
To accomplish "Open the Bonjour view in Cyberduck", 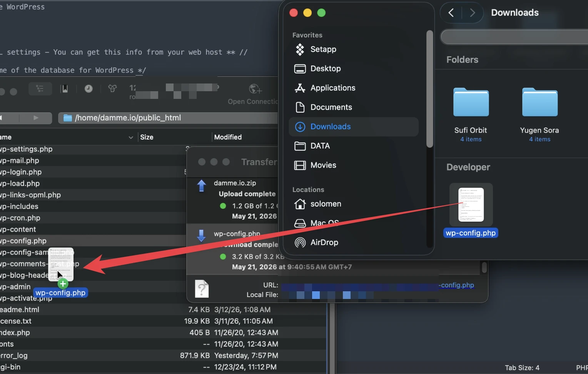I will click(x=112, y=89).
